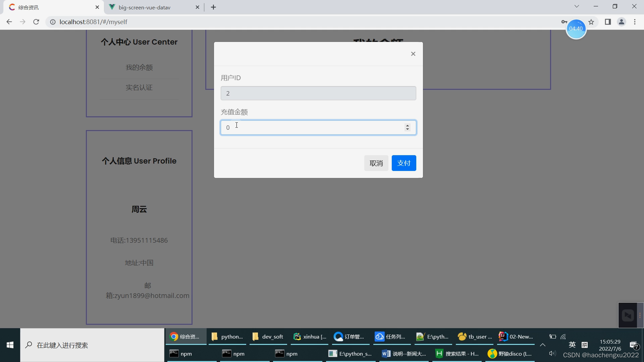Close the 综合资讯 tab

coord(97,7)
